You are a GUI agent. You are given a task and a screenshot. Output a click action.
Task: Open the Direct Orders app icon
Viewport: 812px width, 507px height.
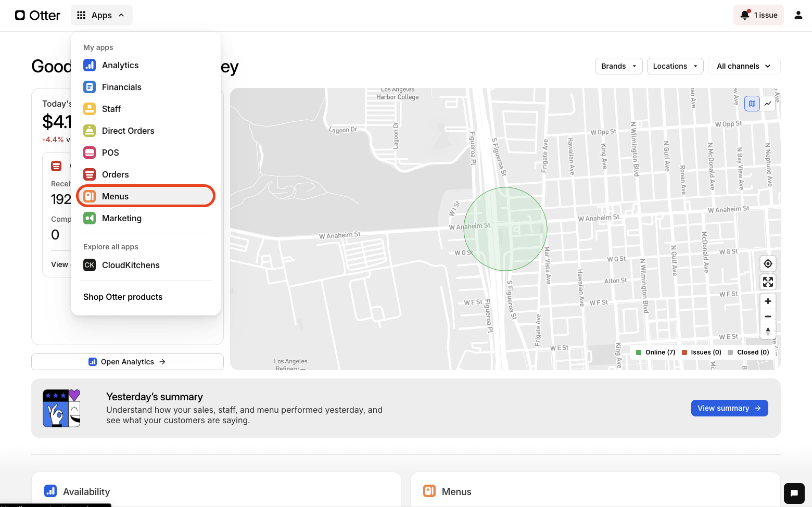(90, 131)
